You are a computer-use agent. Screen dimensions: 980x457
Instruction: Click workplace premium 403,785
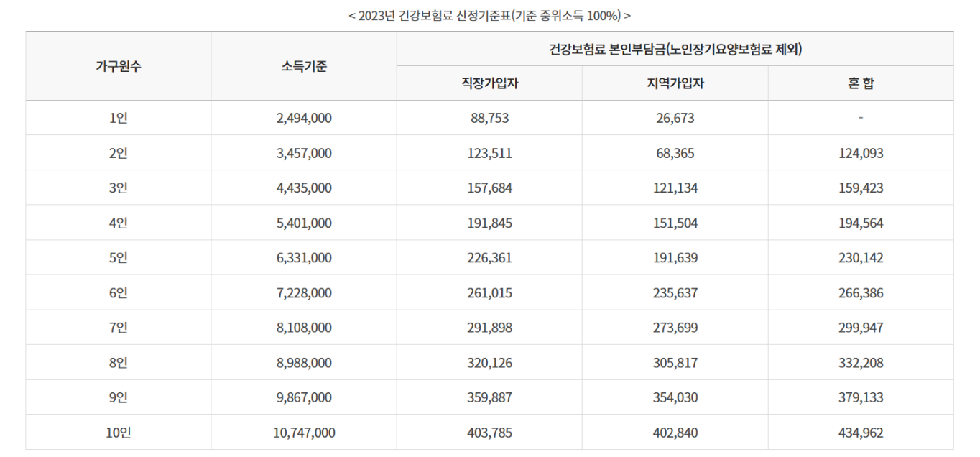click(489, 433)
